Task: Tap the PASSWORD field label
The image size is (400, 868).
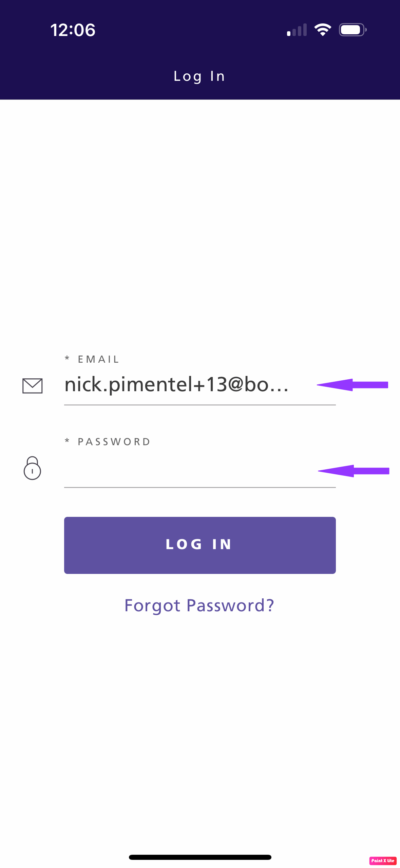Action: (108, 441)
